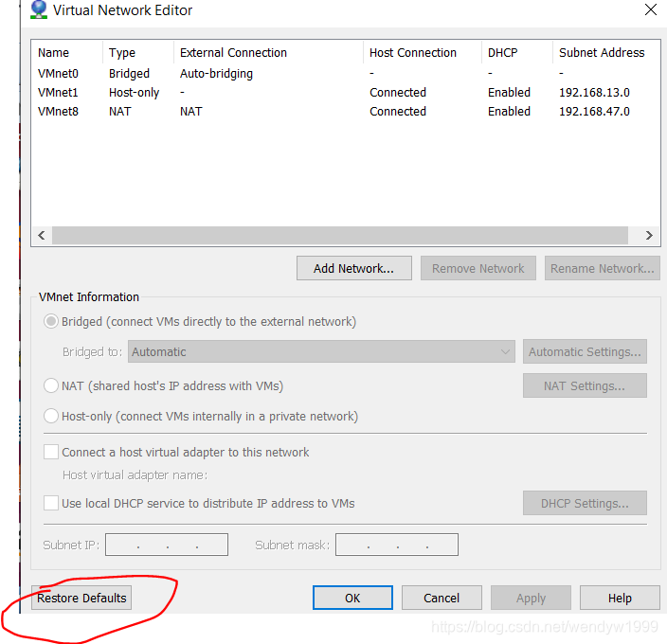The width and height of the screenshot is (667, 644).
Task: Click Rename Network button
Action: coord(603,268)
